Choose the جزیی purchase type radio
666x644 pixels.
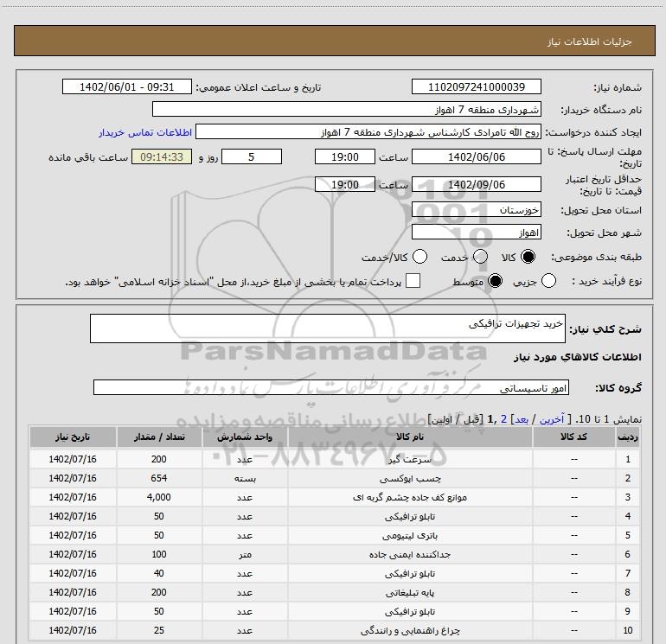(548, 281)
